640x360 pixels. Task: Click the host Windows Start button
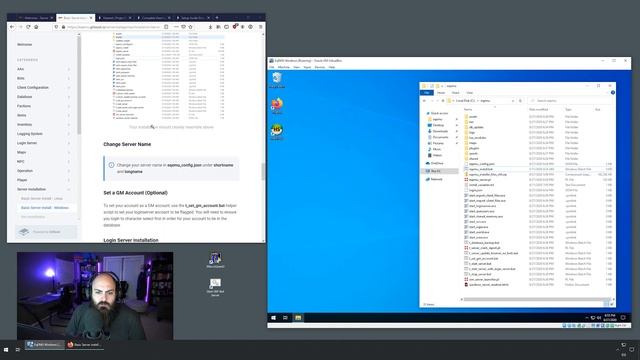(x=6, y=350)
